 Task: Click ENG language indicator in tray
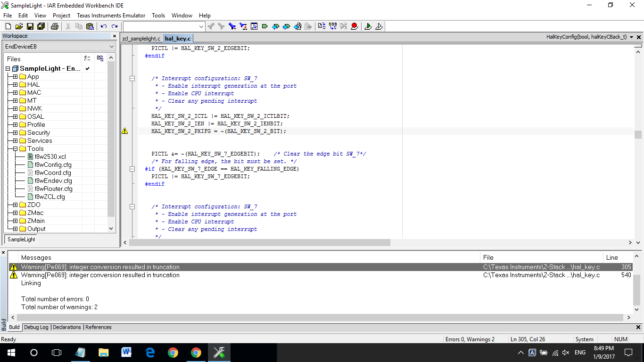(x=580, y=353)
